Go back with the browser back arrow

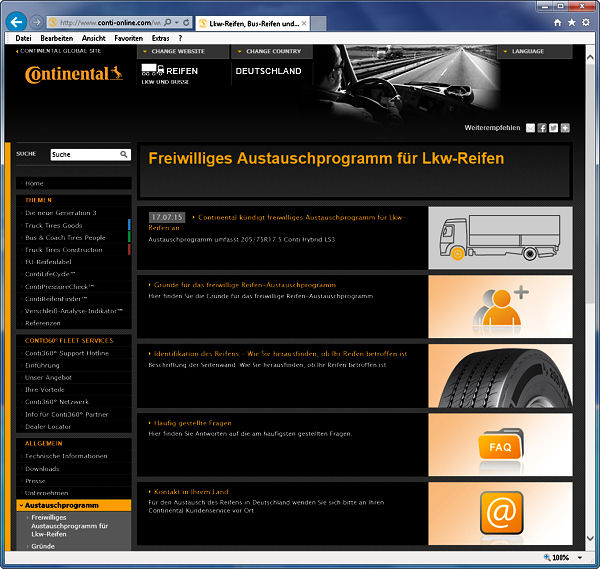coord(16,22)
